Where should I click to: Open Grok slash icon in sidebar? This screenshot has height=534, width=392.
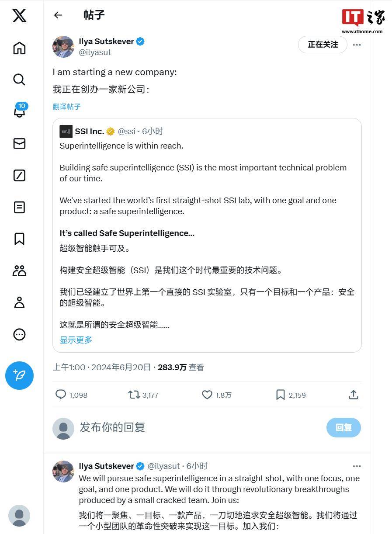click(19, 175)
